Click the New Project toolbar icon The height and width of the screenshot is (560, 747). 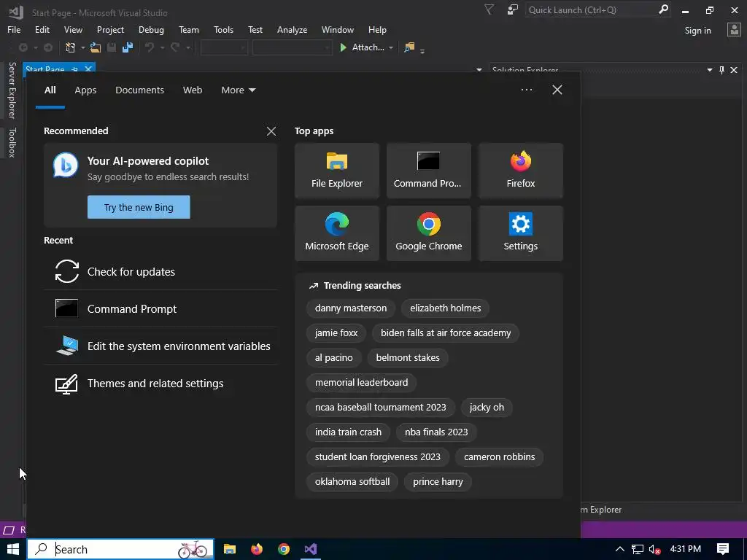[x=71, y=47]
